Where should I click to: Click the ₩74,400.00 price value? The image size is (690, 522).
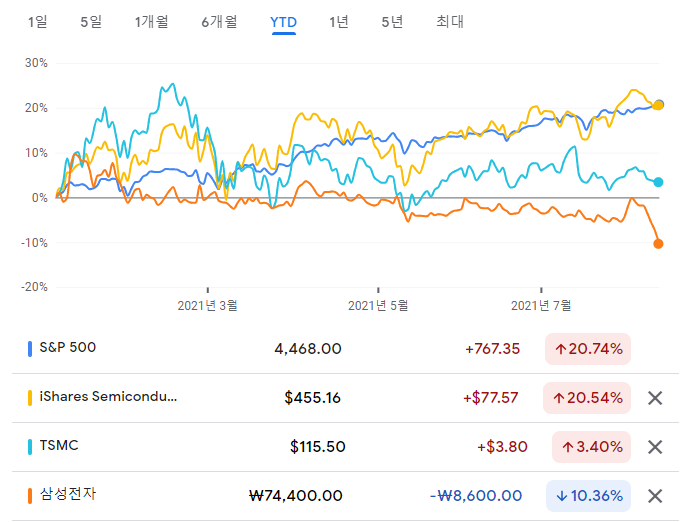pos(296,496)
